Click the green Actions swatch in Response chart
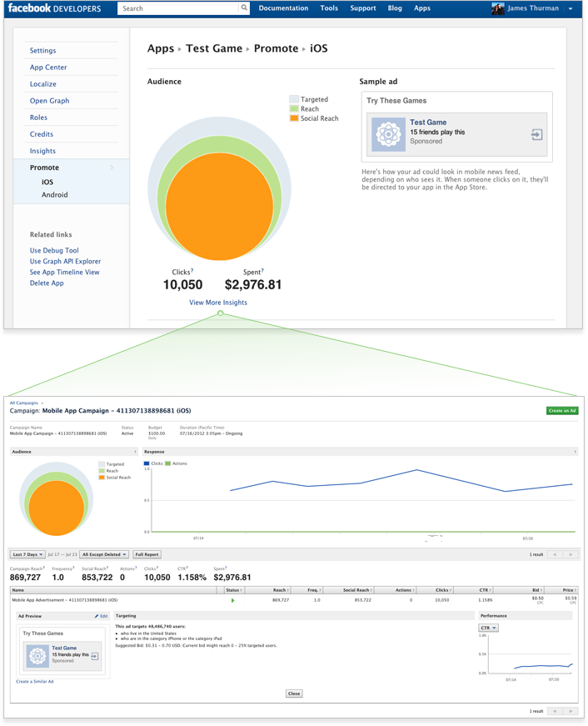Image resolution: width=588 pixels, height=726 pixels. (168, 463)
